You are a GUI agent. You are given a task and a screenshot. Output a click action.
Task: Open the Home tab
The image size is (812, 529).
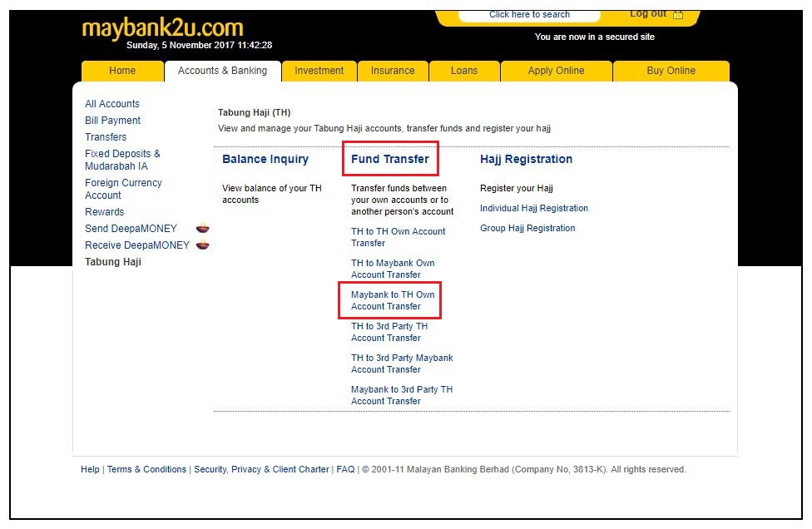122,71
